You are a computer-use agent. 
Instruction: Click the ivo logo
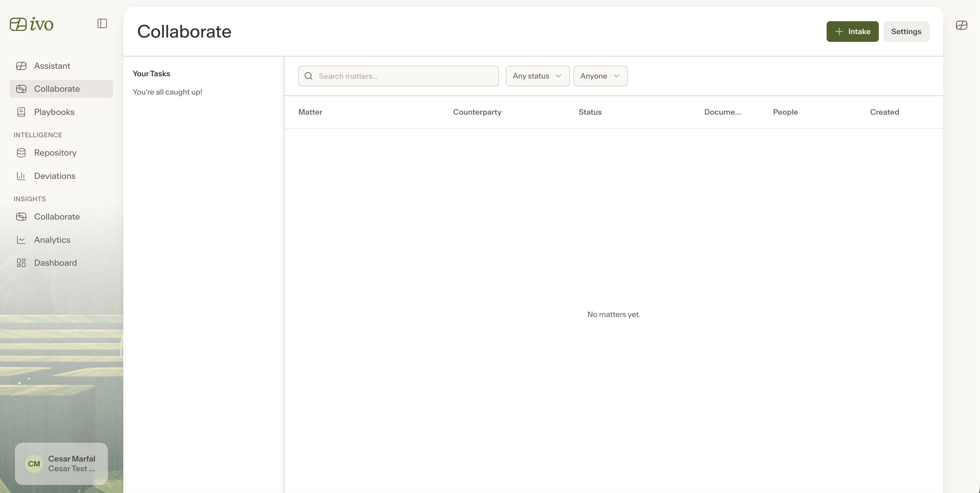point(32,24)
